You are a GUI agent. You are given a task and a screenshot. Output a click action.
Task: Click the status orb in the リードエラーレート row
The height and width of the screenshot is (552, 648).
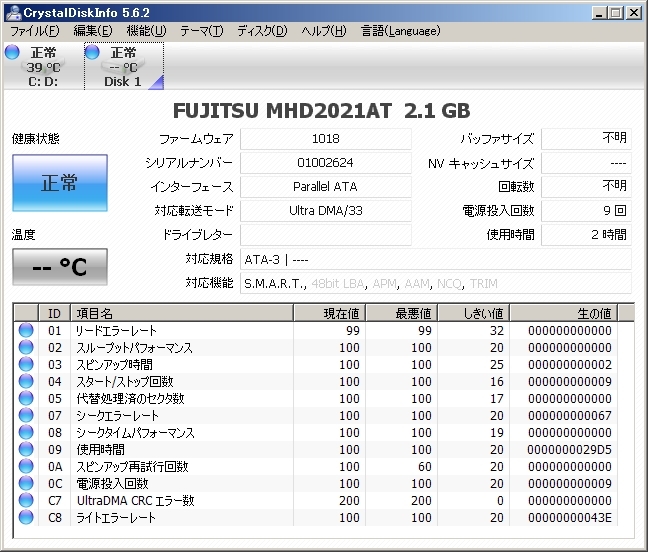[26, 331]
